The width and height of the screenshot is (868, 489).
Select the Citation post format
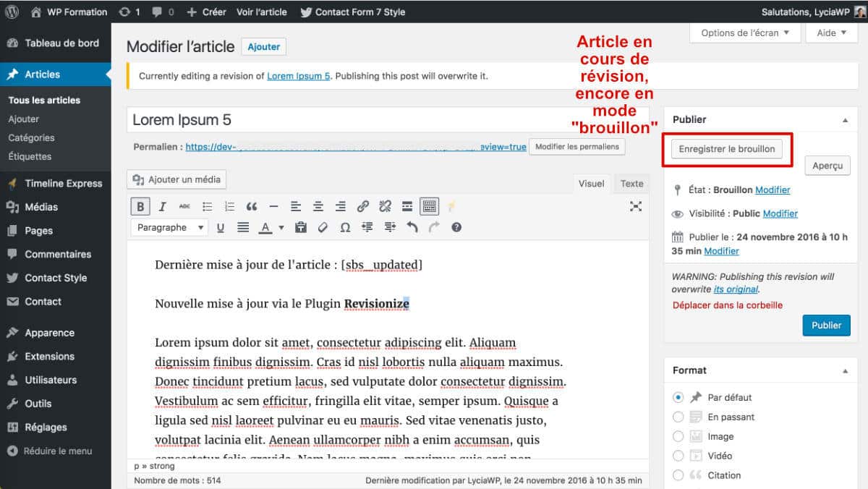[678, 475]
